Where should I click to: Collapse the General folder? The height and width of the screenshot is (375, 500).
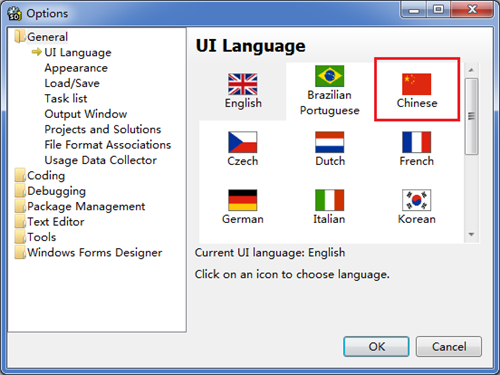pyautogui.click(x=20, y=37)
